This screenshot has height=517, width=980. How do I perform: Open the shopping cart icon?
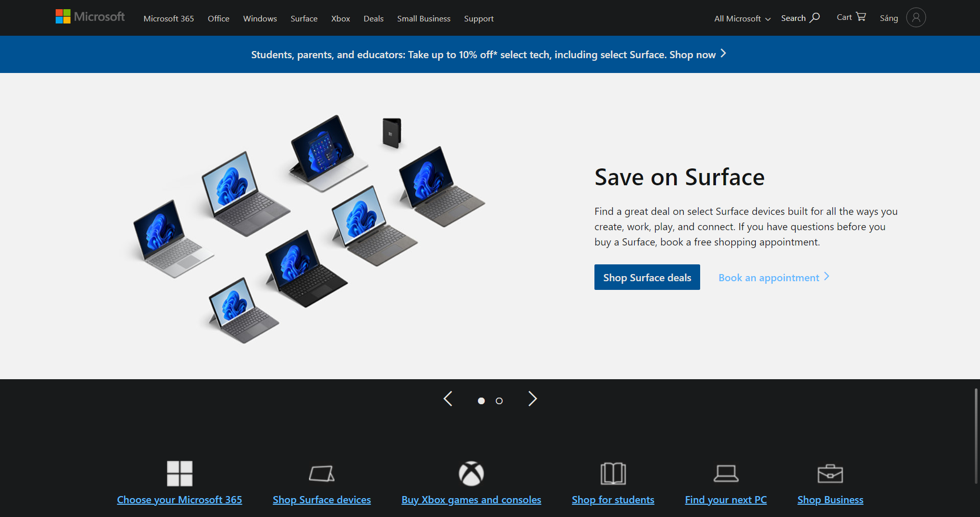click(x=861, y=17)
